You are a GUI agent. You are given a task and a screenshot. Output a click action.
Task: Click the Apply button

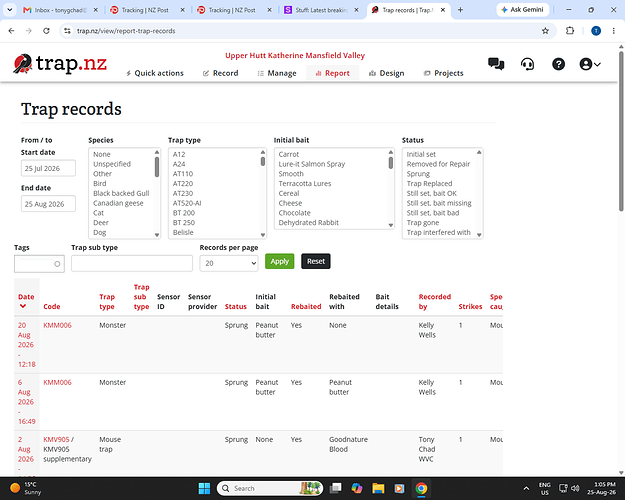[x=279, y=261]
